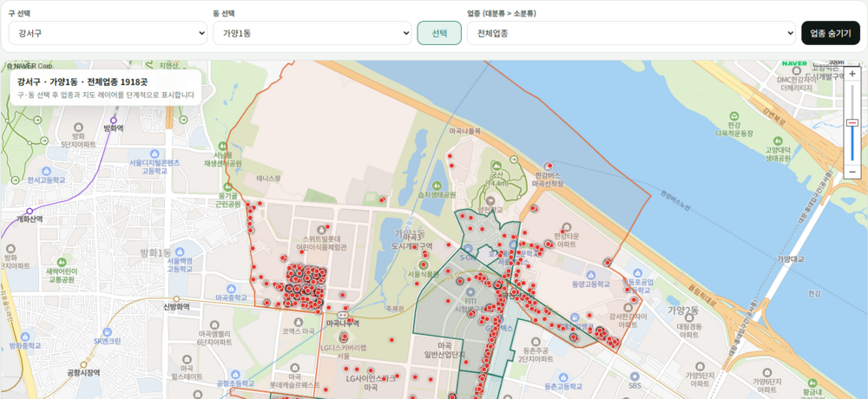This screenshot has height=399, width=868.
Task: Click the 강서구·가양1동·전체업종 1918곳 heading
Action: tap(82, 82)
